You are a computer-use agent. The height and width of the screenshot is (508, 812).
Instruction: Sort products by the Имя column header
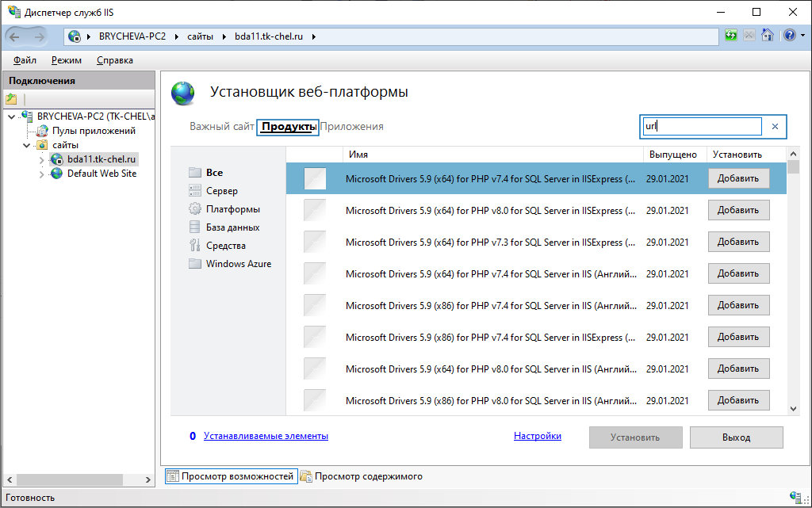[x=492, y=155]
